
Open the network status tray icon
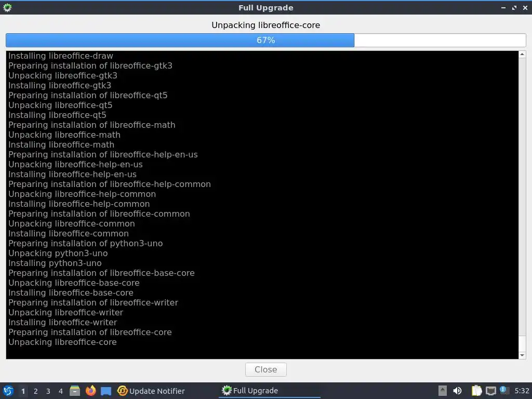coord(490,391)
